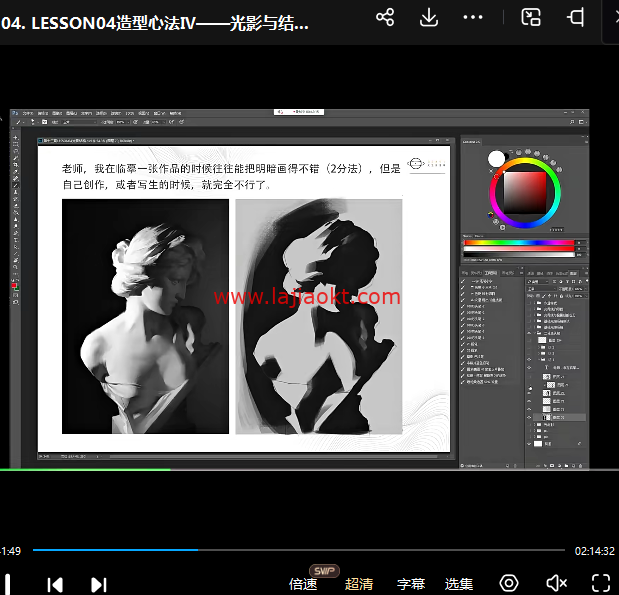
Task: Skip to the next episode
Action: click(x=99, y=585)
